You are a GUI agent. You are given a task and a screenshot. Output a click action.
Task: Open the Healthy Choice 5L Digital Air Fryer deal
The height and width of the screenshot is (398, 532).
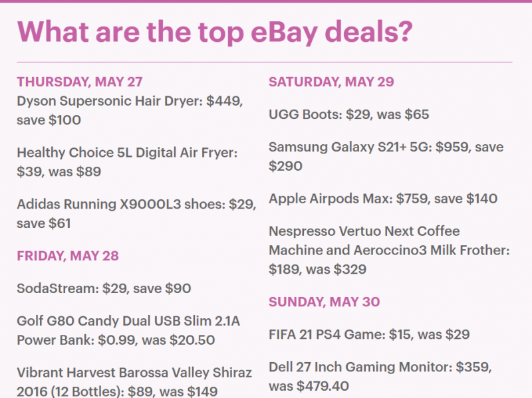(x=127, y=162)
